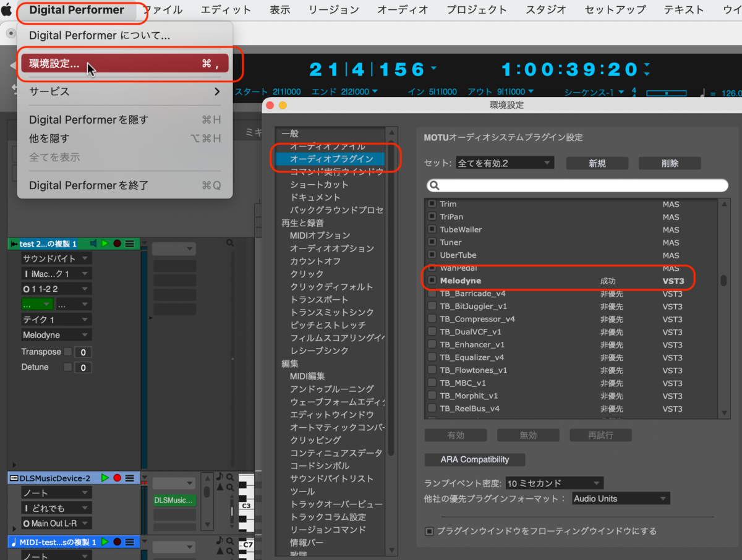This screenshot has width=742, height=560.
Task: Open the ランプイベント密度 dropdown
Action: point(554,483)
